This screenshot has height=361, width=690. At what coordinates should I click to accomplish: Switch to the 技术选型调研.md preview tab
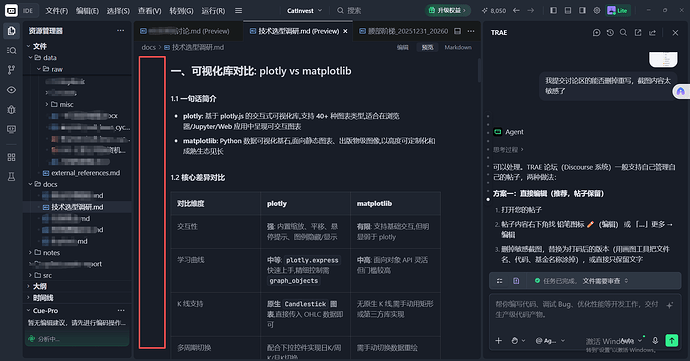(x=298, y=31)
